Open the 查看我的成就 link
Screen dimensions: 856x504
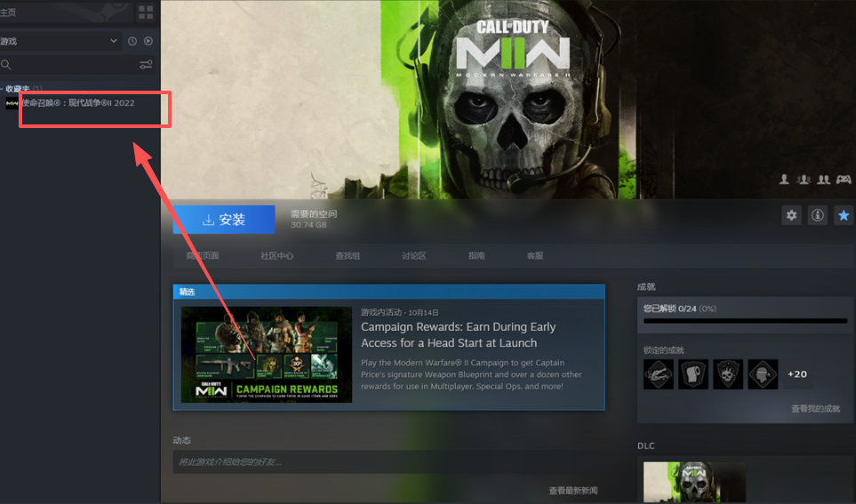[815, 409]
